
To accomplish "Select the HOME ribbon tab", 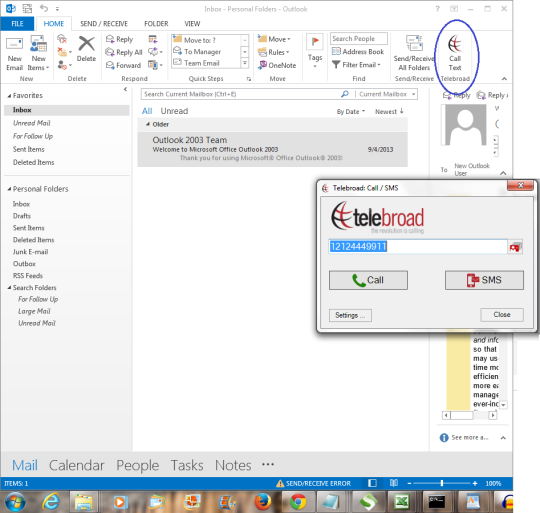I will pyautogui.click(x=54, y=24).
